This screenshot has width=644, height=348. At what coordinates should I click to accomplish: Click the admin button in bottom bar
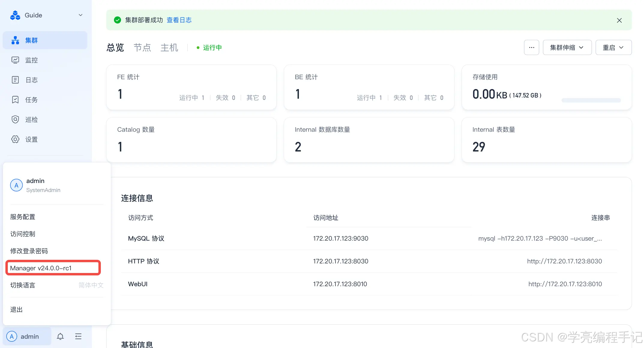point(27,337)
